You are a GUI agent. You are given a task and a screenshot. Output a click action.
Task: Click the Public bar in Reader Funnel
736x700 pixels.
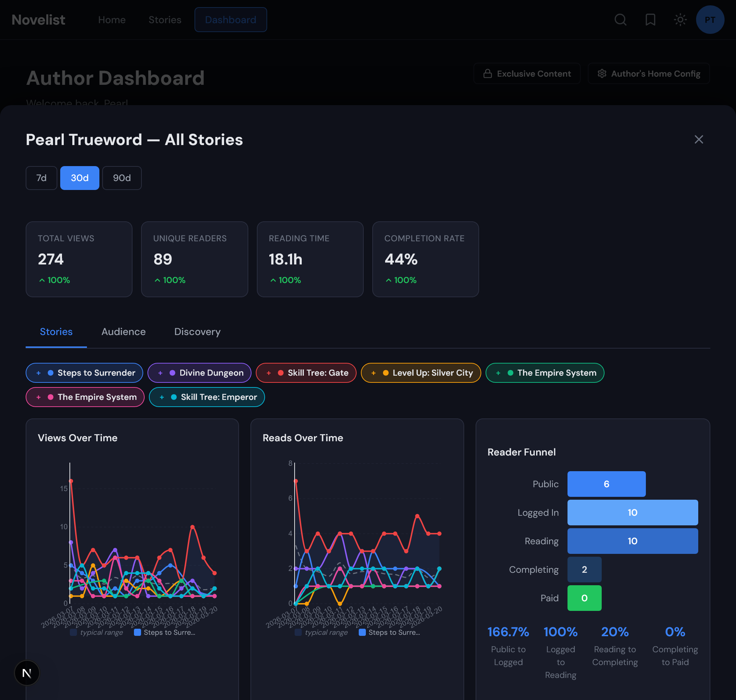(606, 484)
